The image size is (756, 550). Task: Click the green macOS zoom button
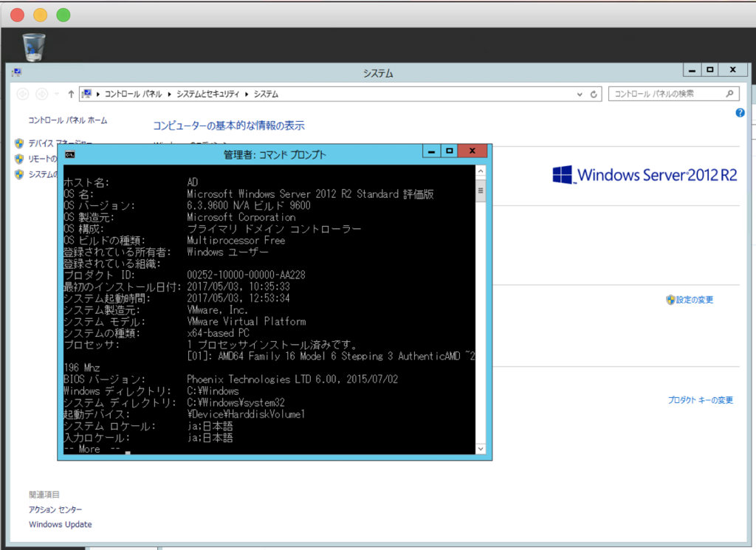(x=63, y=15)
